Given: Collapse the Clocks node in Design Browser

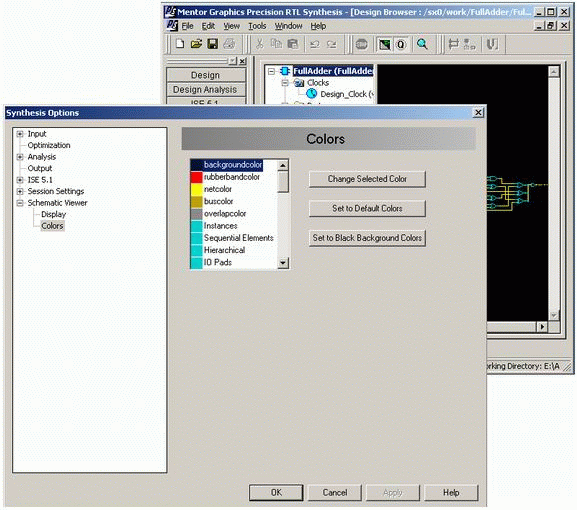Looking at the screenshot, I should coord(285,83).
